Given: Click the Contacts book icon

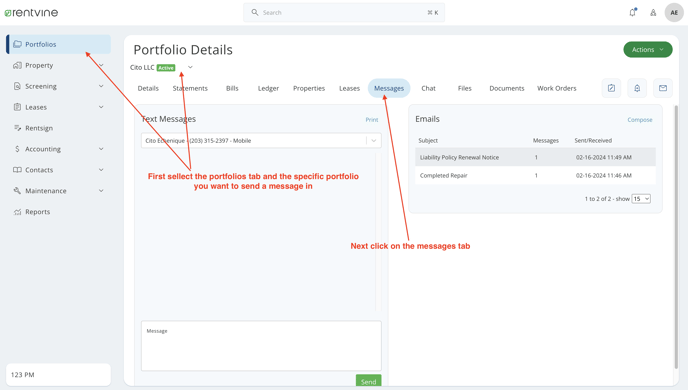Looking at the screenshot, I should pos(17,170).
